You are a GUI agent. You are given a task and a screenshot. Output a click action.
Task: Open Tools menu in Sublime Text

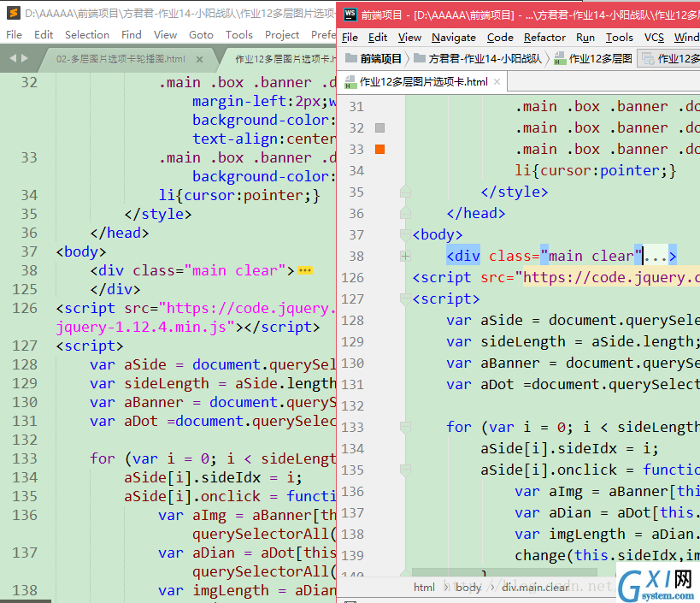coord(238,35)
